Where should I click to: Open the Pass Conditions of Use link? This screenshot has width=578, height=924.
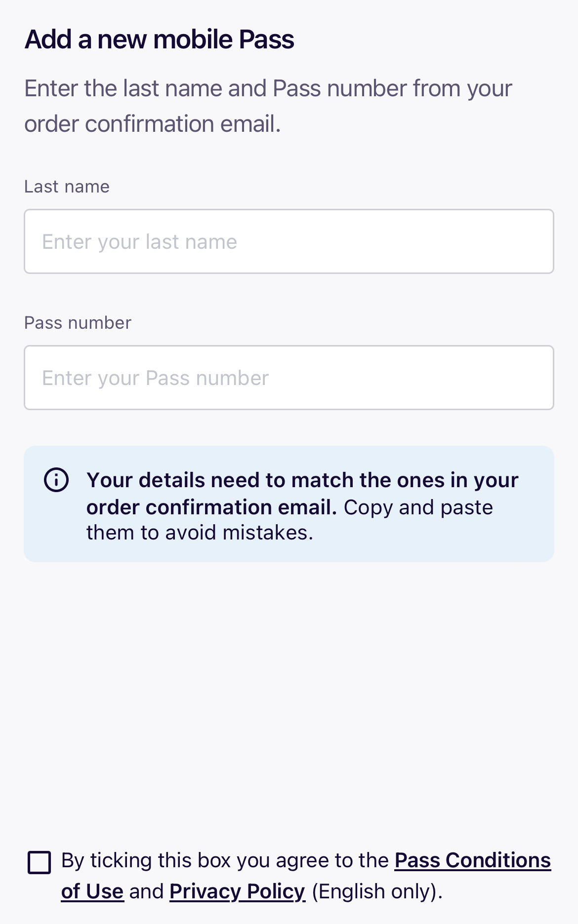coord(472,860)
